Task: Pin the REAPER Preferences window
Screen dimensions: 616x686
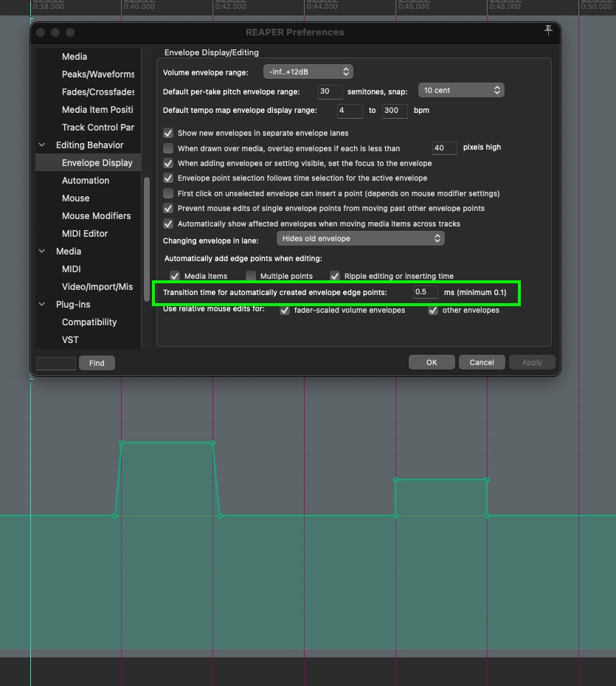Action: click(x=548, y=30)
